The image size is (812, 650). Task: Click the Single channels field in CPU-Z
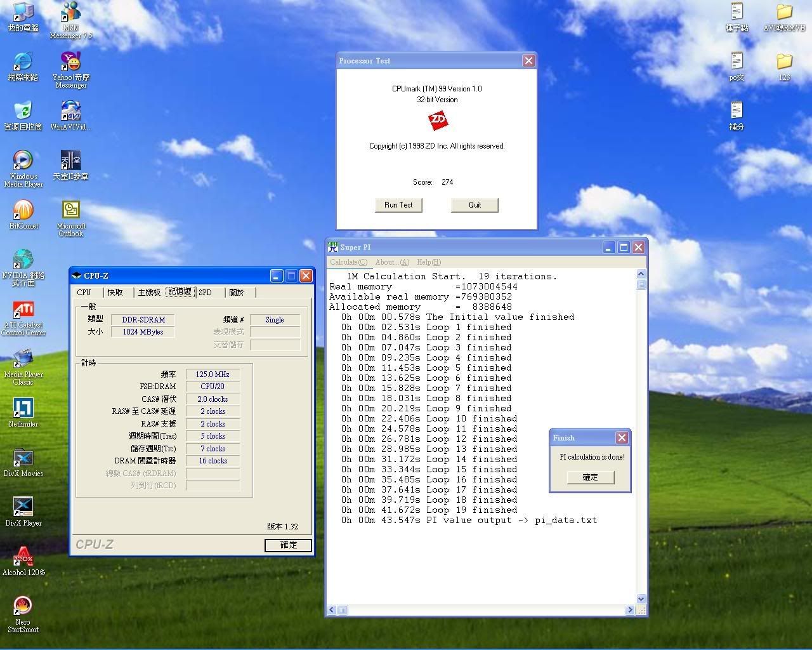pos(275,320)
